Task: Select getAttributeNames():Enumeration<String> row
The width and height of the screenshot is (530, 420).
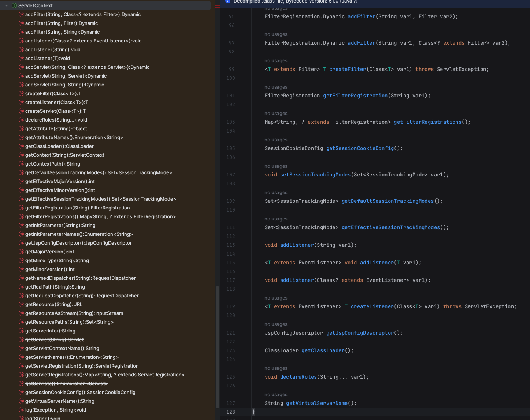Action: pos(74,137)
